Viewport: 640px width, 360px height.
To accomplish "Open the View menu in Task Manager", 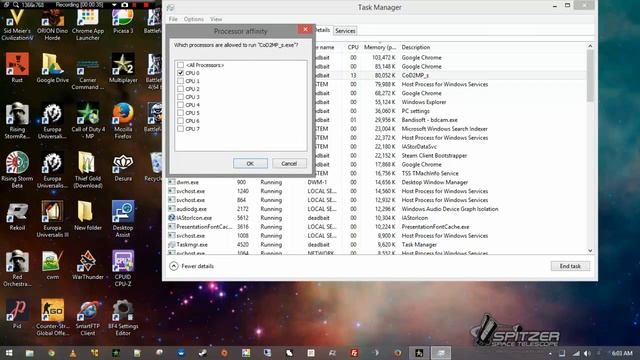I will pyautogui.click(x=216, y=19).
